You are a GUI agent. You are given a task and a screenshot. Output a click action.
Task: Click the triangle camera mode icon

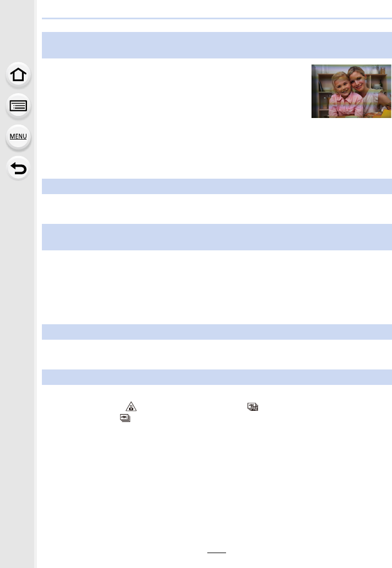131,406
